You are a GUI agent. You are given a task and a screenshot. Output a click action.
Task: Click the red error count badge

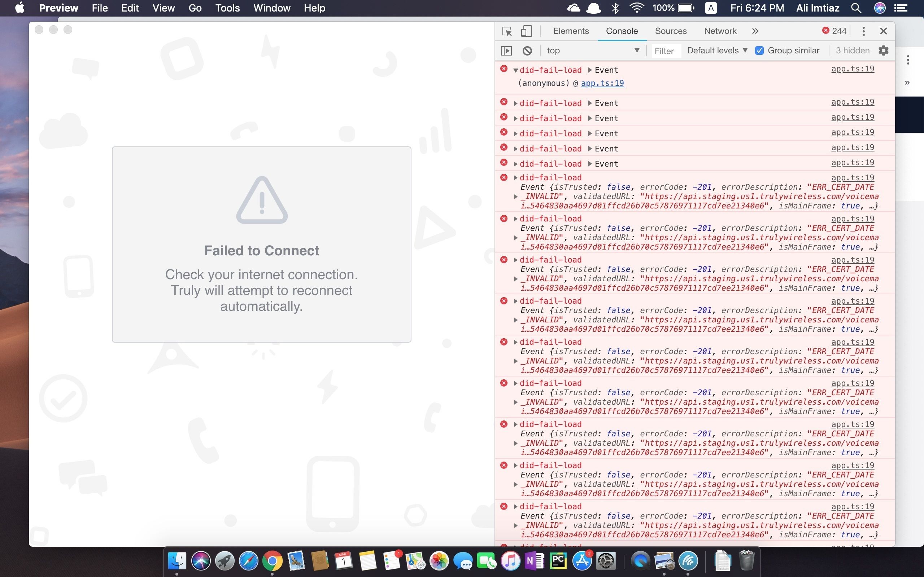834,31
